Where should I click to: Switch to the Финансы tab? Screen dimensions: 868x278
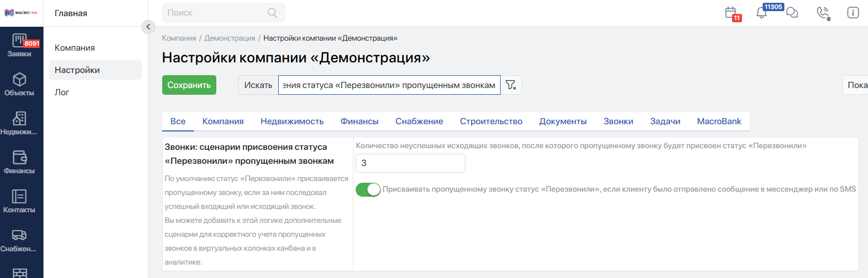(x=360, y=121)
